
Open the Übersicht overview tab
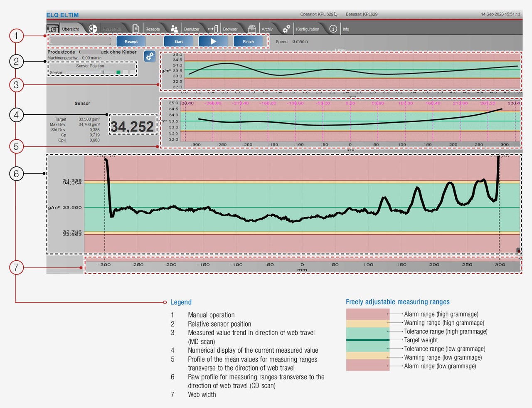point(70,29)
